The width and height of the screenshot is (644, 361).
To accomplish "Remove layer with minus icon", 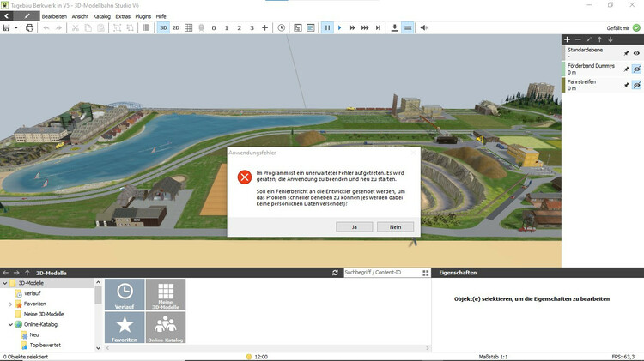I will [578, 39].
